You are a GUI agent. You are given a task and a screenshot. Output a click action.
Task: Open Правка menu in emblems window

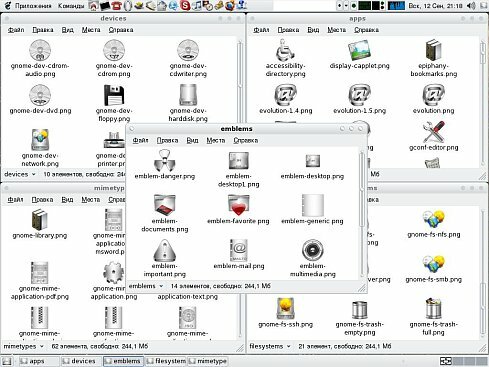[x=167, y=140]
